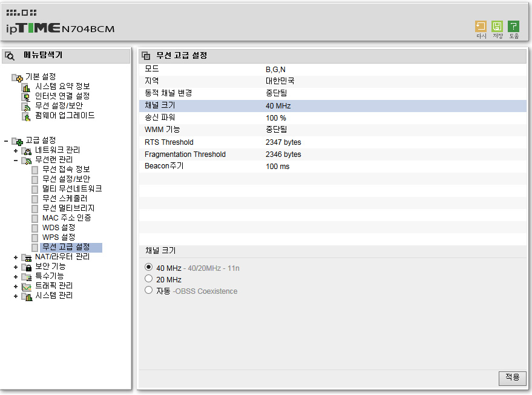This screenshot has width=532, height=395.
Task: Choose 자동 OBSS Coexistence radio option
Action: click(149, 290)
